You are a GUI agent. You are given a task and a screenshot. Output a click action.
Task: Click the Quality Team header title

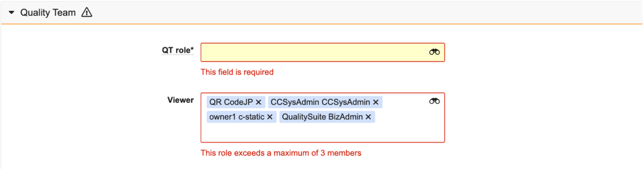coord(48,13)
